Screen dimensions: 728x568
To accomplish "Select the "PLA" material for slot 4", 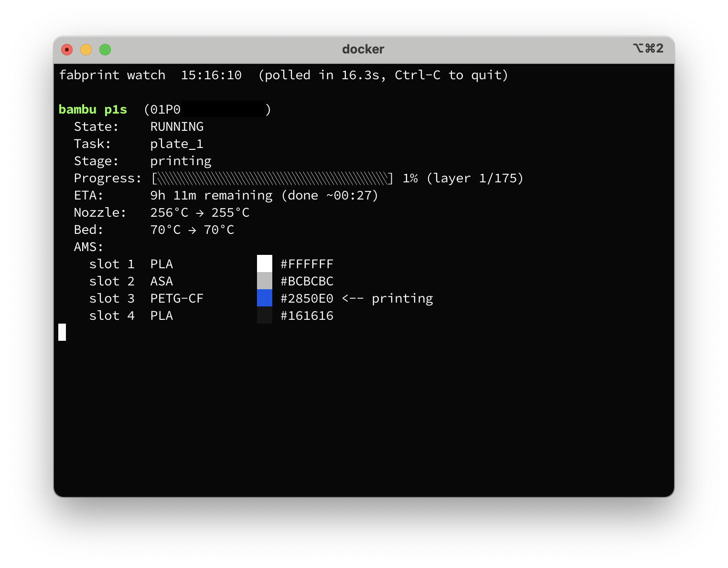I will pyautogui.click(x=162, y=316).
